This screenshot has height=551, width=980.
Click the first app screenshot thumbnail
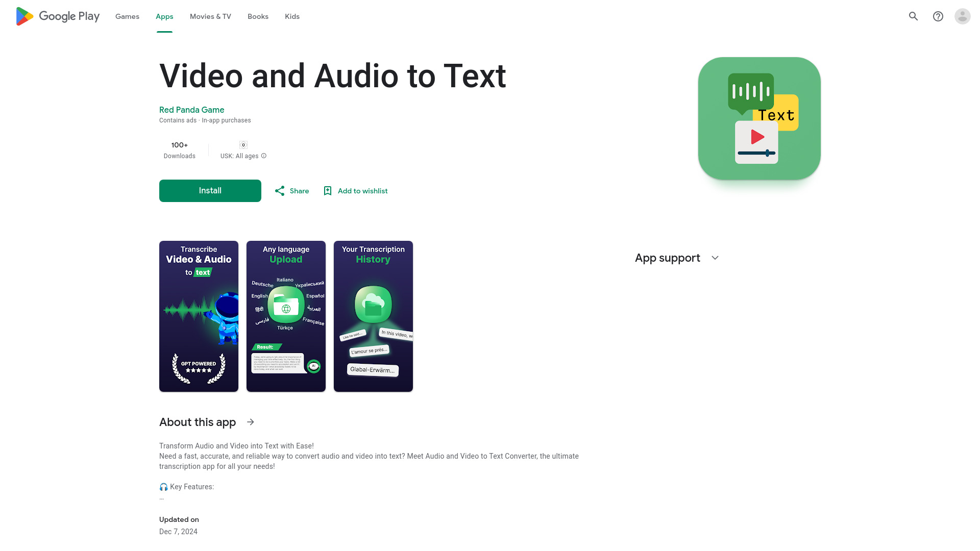[199, 315]
